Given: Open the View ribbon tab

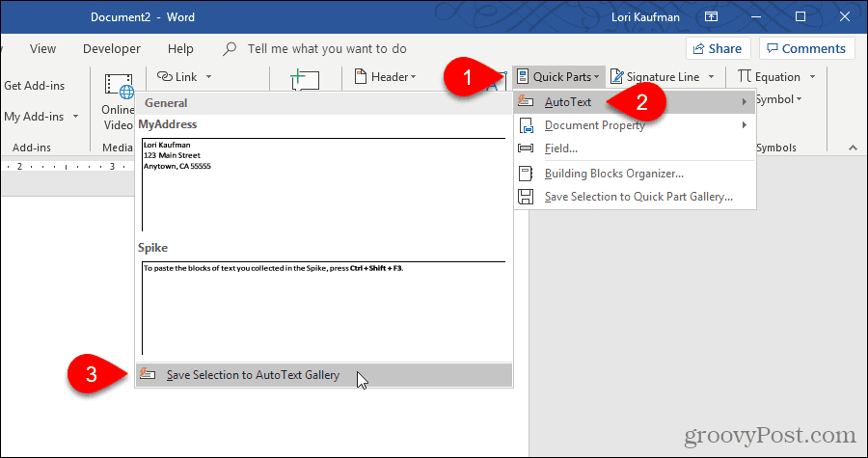Looking at the screenshot, I should coord(42,48).
